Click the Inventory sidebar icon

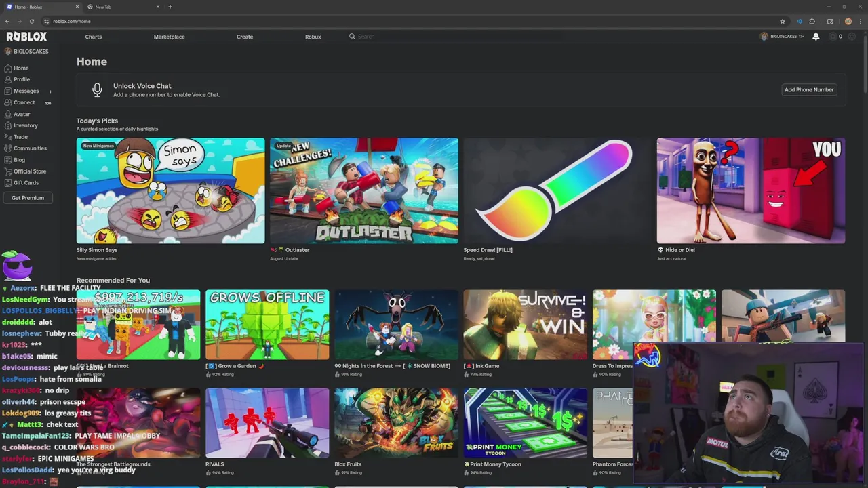point(7,125)
